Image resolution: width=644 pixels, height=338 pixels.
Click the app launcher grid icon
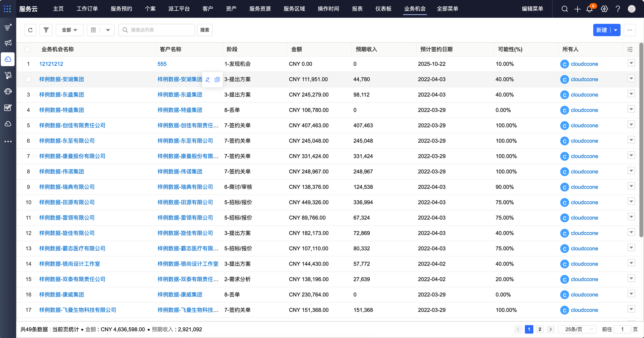click(x=7, y=9)
